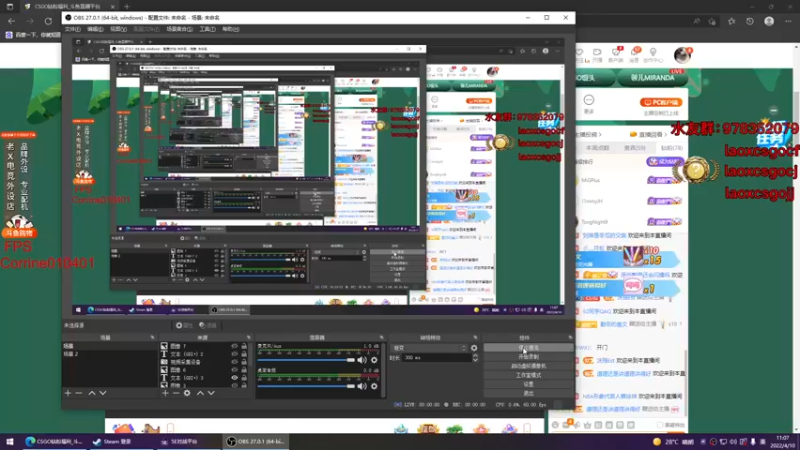Pop out the 控件 dock panel

point(570,338)
